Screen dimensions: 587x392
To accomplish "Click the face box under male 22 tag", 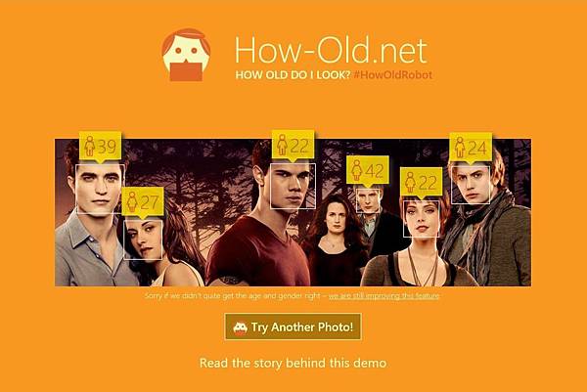I will point(293,186).
